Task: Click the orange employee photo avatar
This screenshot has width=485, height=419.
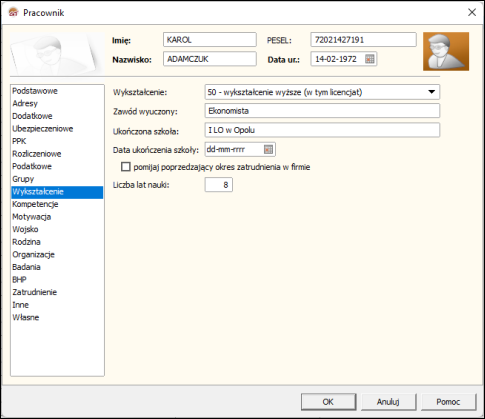Action: coord(446,51)
